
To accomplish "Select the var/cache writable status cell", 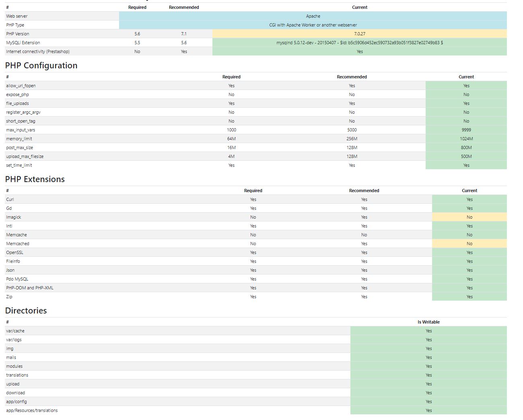I will point(429,331).
